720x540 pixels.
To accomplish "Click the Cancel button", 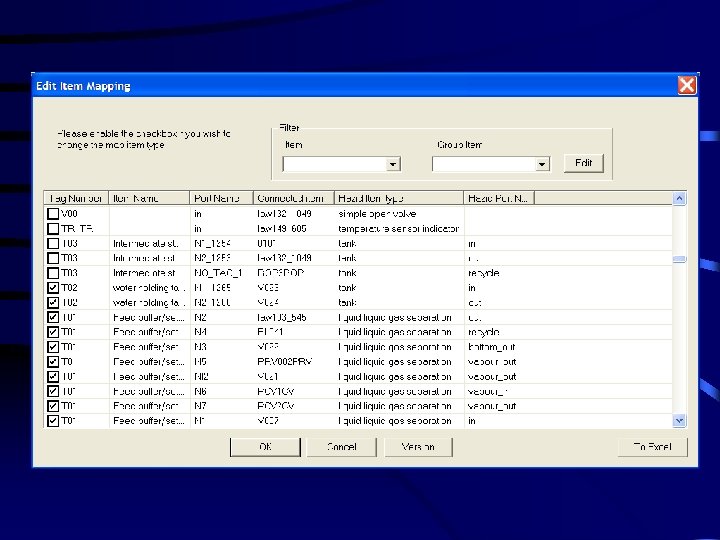I will (342, 447).
